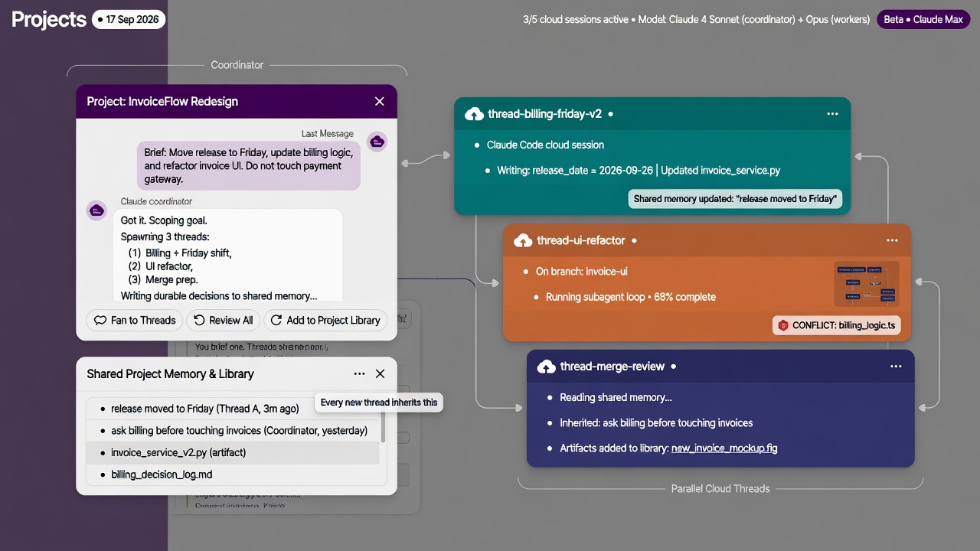Select the 'release moved to Friday' memory entry
980x551 pixels.
[233, 409]
